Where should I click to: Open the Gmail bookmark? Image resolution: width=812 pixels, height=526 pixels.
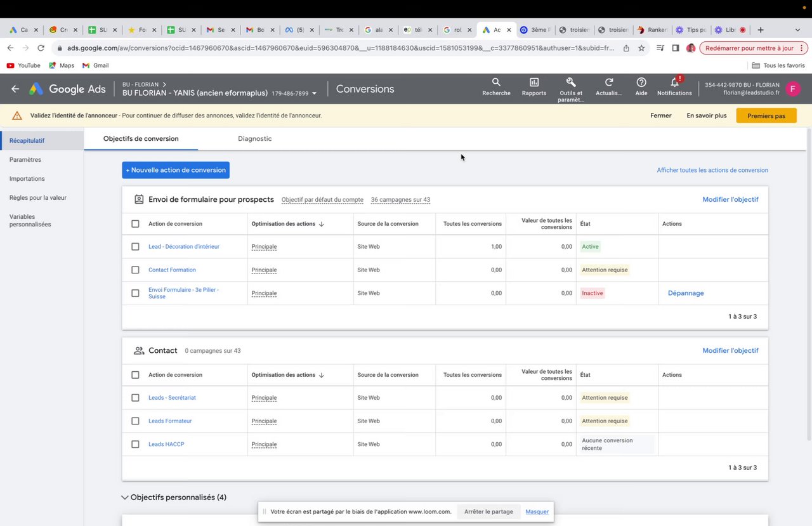click(x=96, y=65)
